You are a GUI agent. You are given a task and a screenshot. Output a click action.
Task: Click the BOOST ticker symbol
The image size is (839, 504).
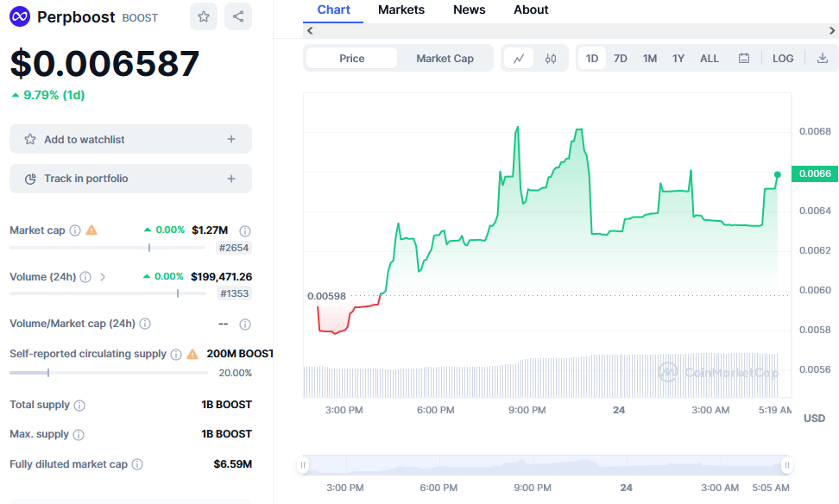(140, 18)
